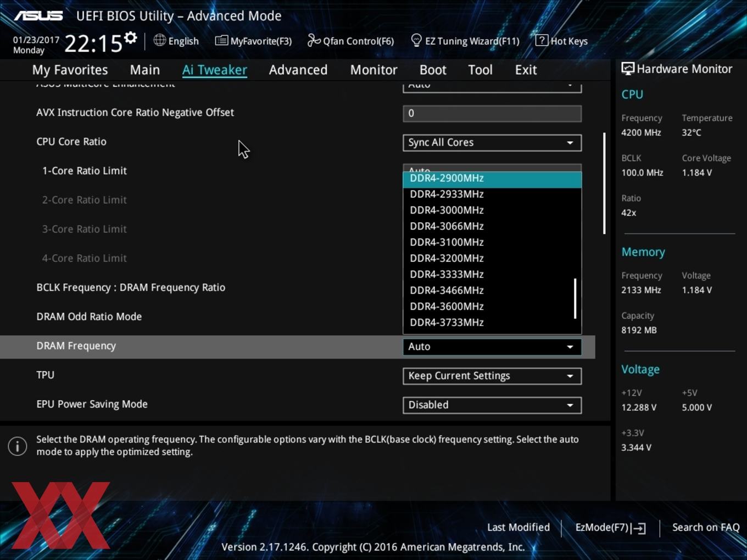Screen dimensions: 747x560
Task: Click the 22:15 clock display
Action: [x=93, y=43]
